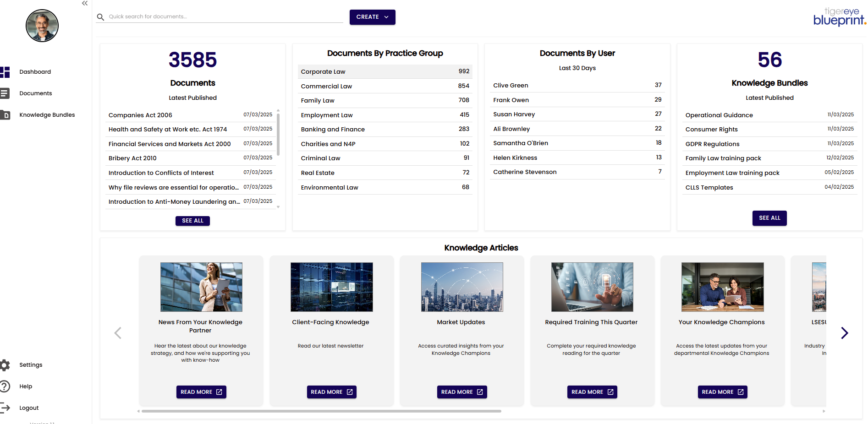Click the quick search documents field
The image size is (868, 424).
pos(225,16)
